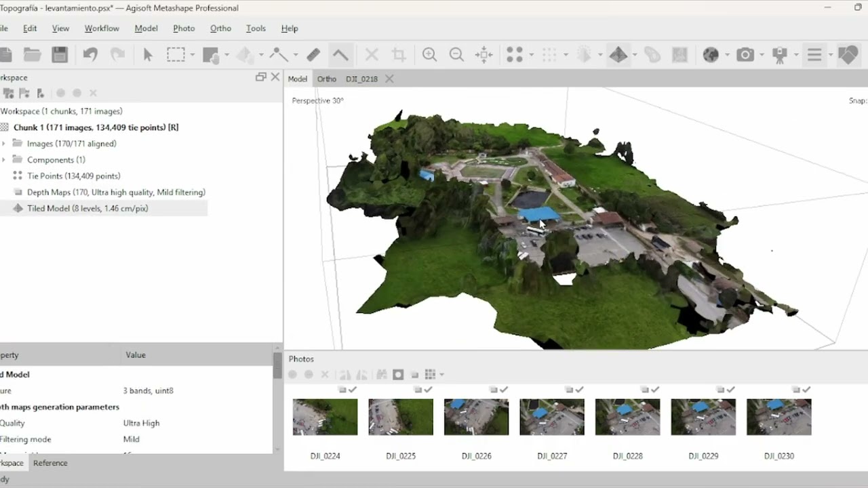Open a project with the folder icon
Screen dimensions: 868x488
pos(32,55)
